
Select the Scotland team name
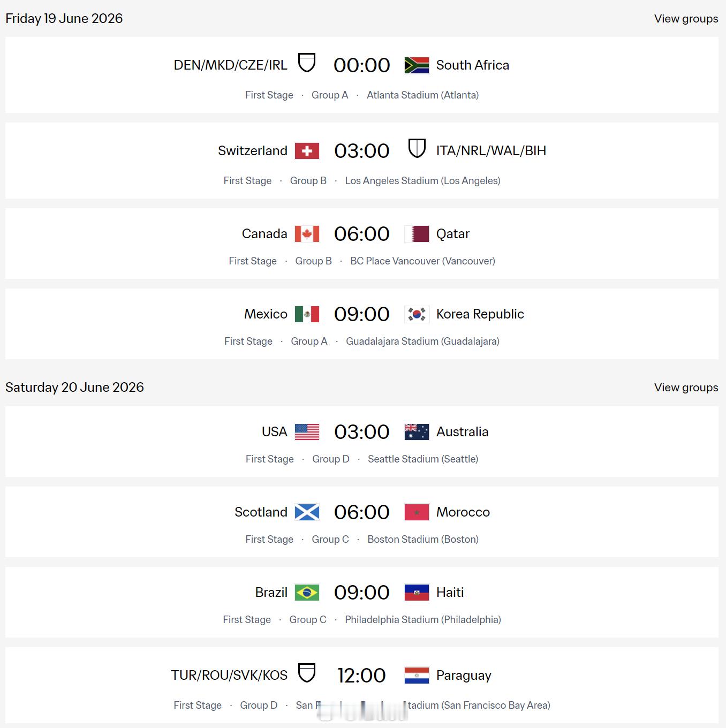point(261,512)
